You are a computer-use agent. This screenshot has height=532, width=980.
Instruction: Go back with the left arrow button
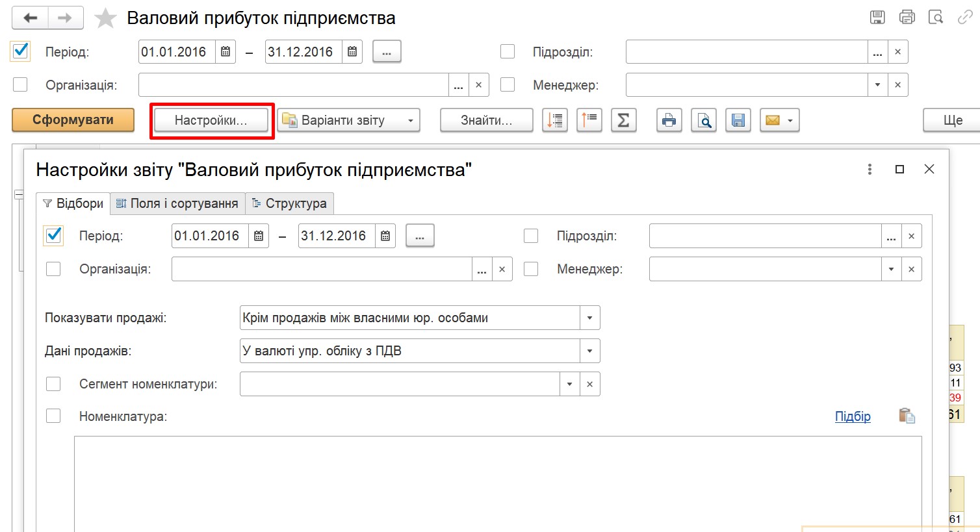tap(30, 18)
